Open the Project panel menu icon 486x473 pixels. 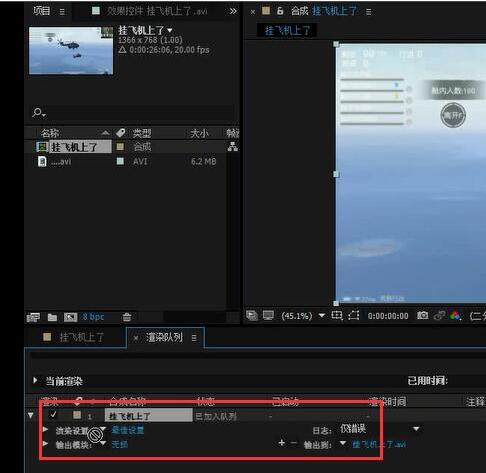click(x=62, y=12)
